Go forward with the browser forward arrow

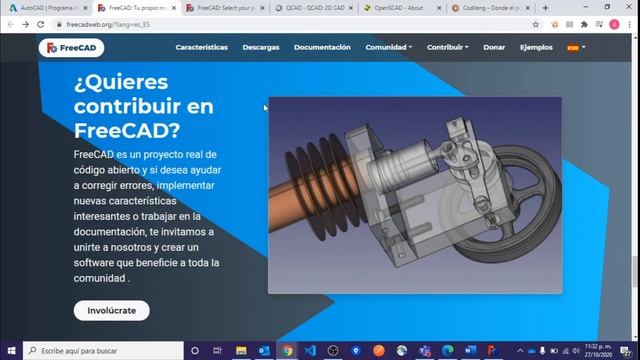(x=26, y=24)
